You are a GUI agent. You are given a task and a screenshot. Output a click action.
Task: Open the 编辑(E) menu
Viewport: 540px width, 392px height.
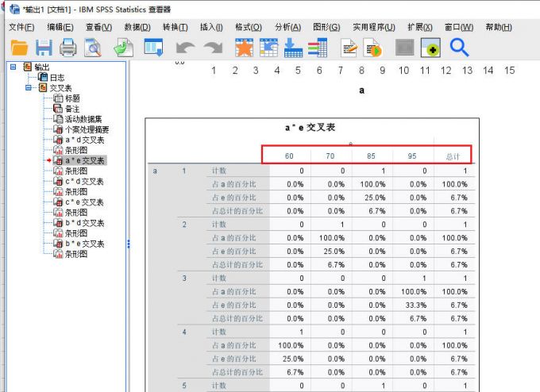point(60,27)
